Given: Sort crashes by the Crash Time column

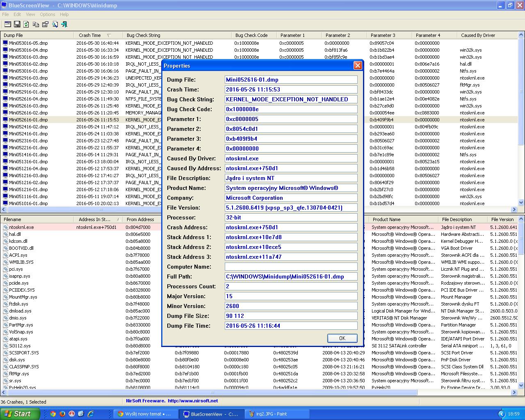Looking at the screenshot, I should click(x=90, y=35).
